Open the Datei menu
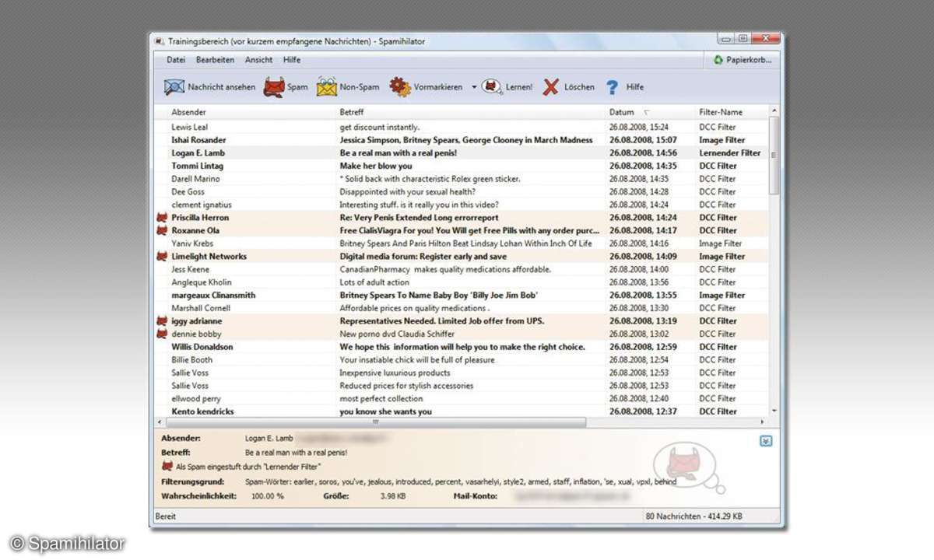The image size is (934, 560). (x=176, y=60)
